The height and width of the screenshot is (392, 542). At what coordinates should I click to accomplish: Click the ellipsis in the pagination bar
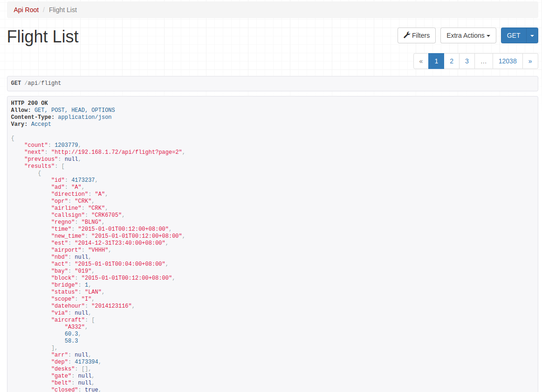coord(483,61)
